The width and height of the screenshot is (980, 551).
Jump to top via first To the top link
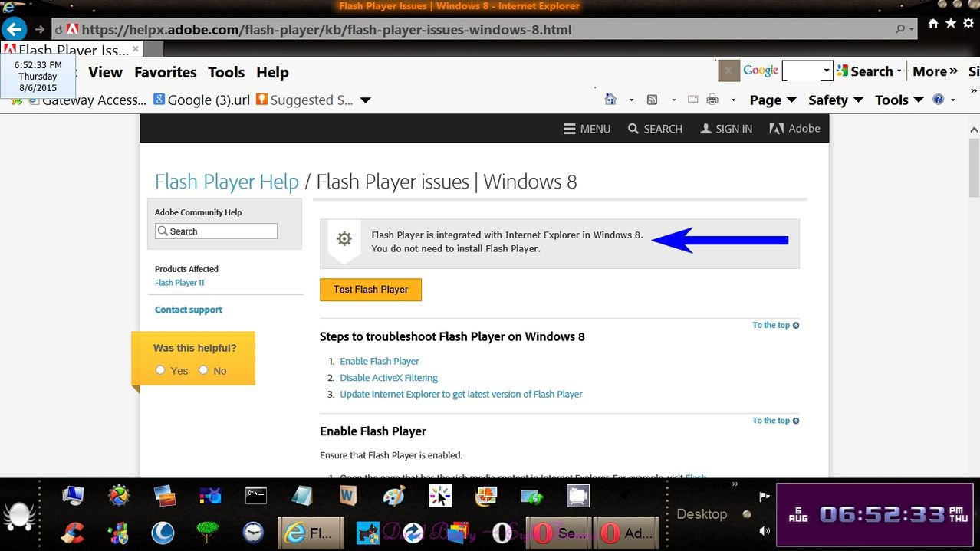776,325
